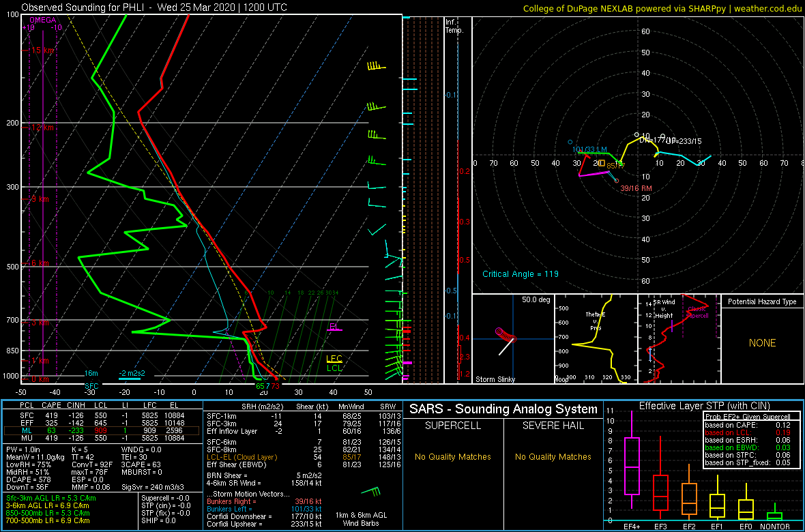Click the Corfidi Downshear line

pyautogui.click(x=264, y=516)
